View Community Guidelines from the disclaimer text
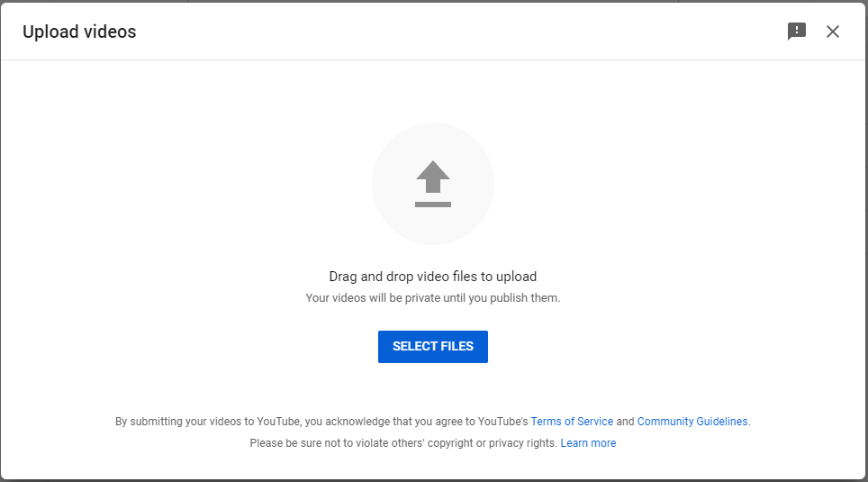The width and height of the screenshot is (868, 482). [x=692, y=422]
